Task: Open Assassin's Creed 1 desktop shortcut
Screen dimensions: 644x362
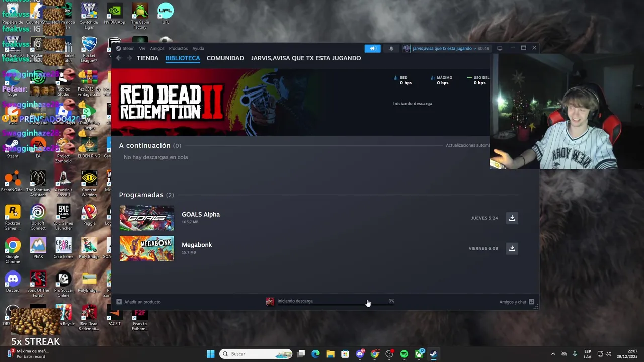Action: (63, 184)
